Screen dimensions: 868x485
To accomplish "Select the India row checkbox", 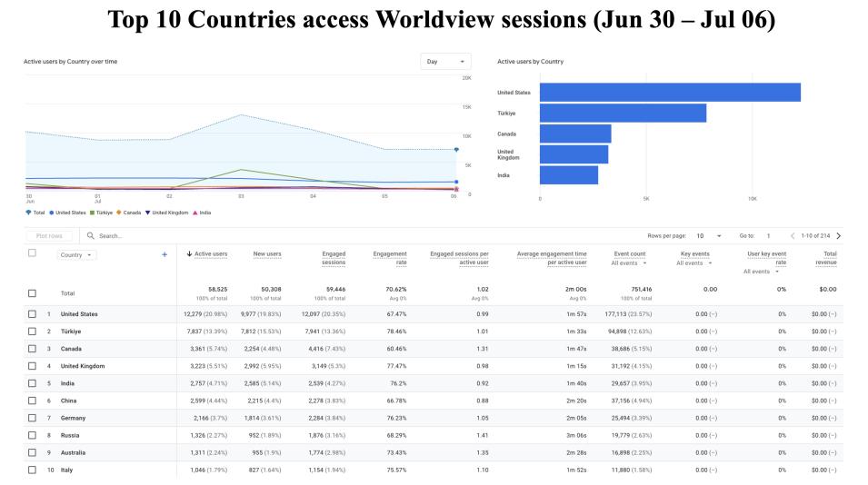I will click(32, 383).
